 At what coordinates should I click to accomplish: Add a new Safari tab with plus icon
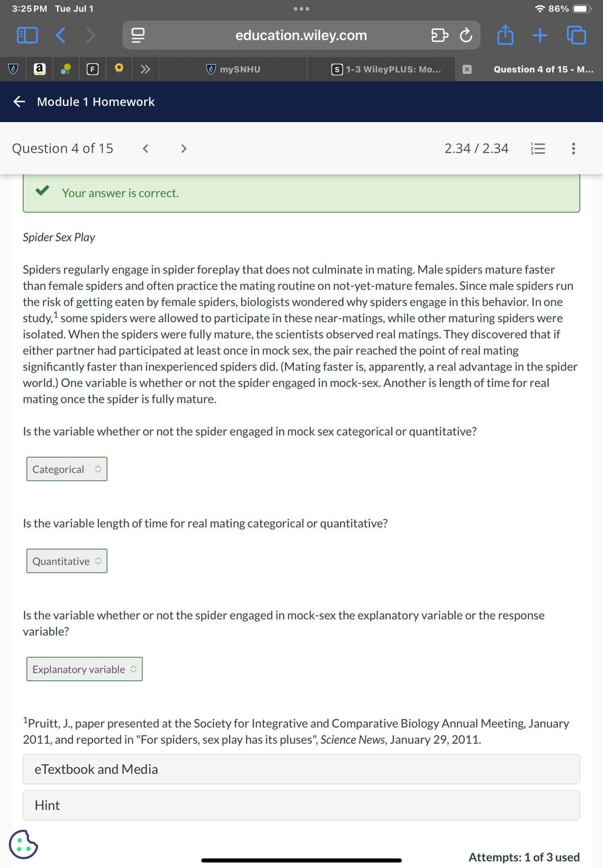(540, 35)
